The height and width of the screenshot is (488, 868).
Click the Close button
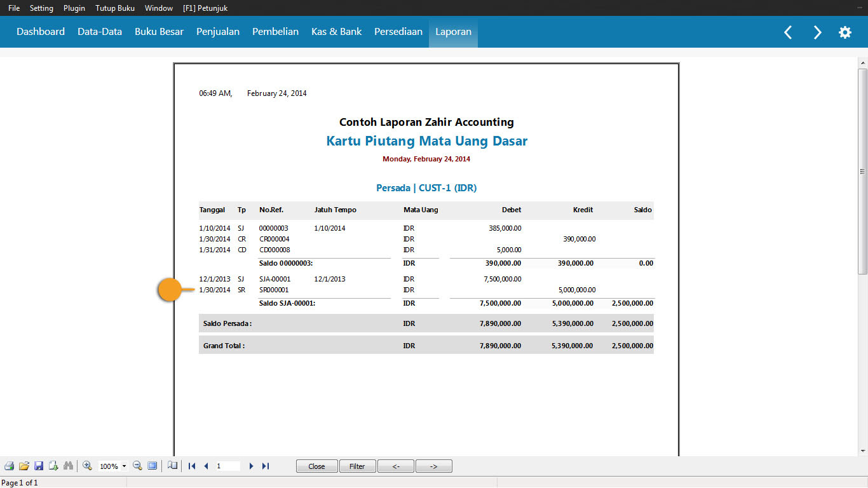click(316, 466)
